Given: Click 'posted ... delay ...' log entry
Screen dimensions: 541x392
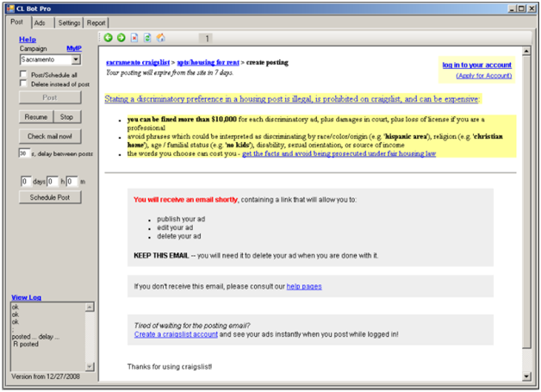Looking at the screenshot, I should [x=35, y=337].
